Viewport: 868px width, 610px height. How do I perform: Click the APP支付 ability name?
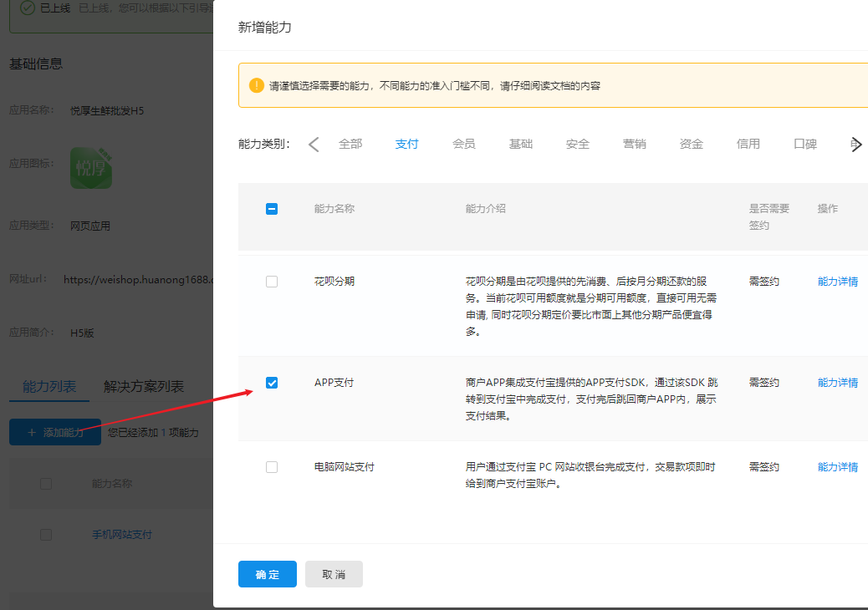click(x=334, y=383)
